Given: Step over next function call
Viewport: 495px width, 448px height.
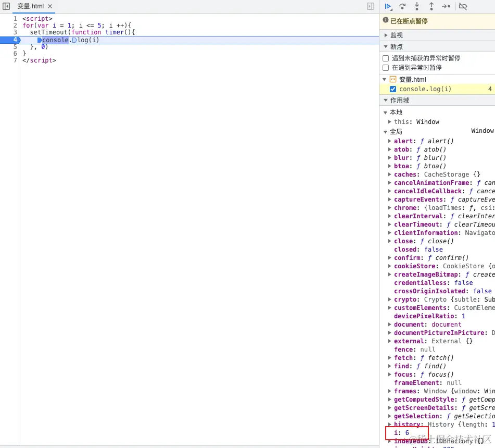Looking at the screenshot, I should [x=402, y=6].
